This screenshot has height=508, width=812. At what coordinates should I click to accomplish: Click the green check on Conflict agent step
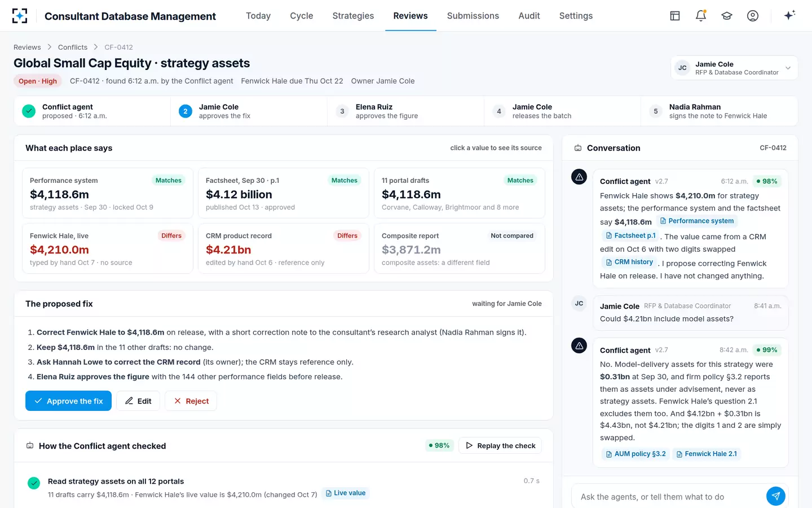point(29,111)
